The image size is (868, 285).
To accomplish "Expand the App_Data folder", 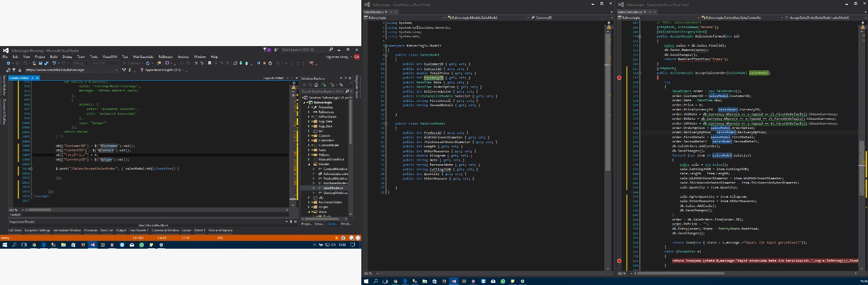I will [x=309, y=121].
